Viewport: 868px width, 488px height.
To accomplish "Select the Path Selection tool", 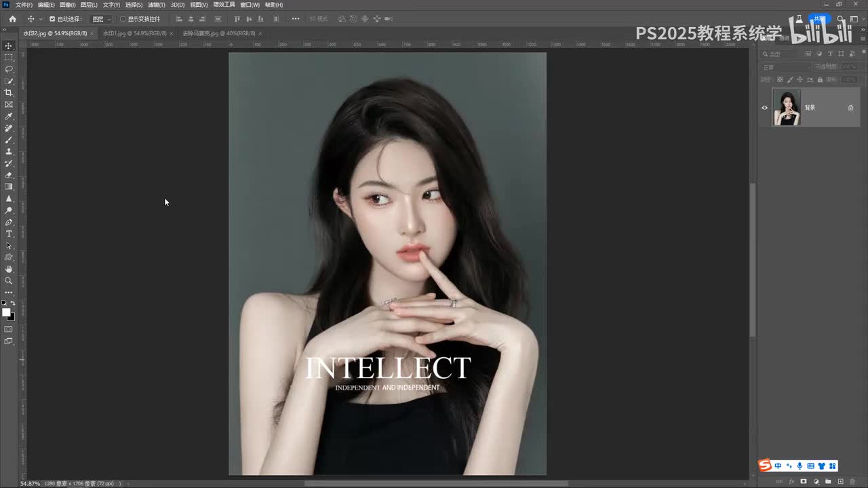I will click(x=9, y=245).
